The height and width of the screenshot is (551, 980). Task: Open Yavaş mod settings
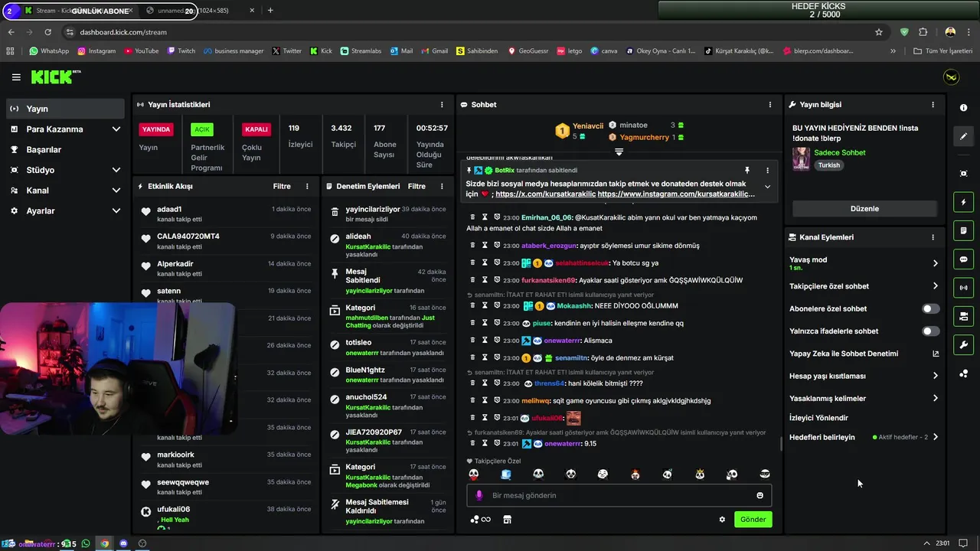(x=864, y=263)
